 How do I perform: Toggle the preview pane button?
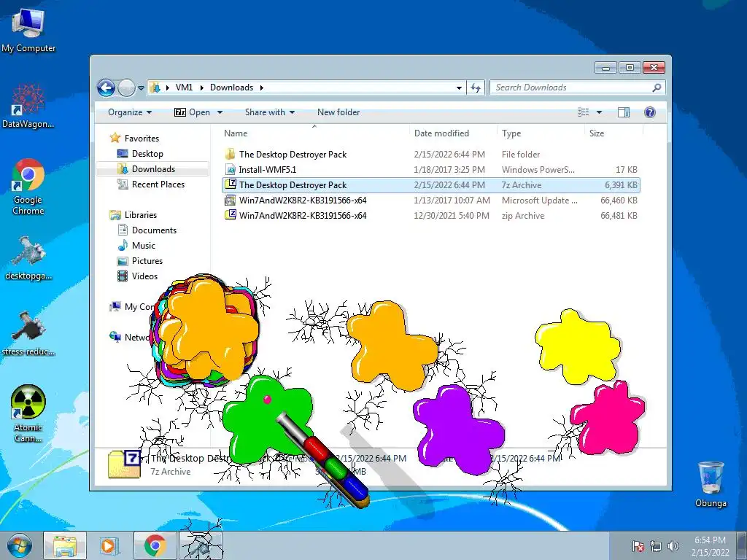coord(624,112)
